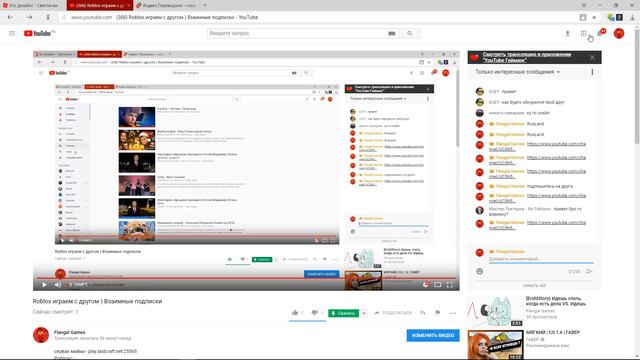Open the YouTube apps grid icon
The image size is (640, 360).
click(x=583, y=33)
